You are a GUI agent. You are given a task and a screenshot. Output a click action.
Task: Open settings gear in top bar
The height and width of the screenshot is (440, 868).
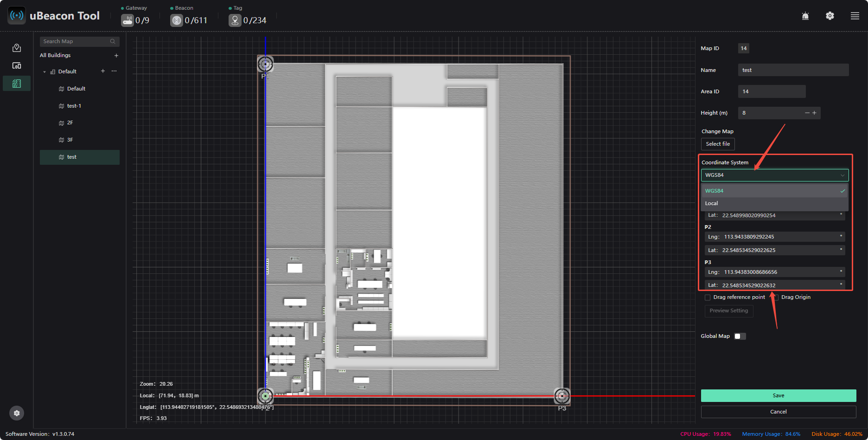coord(830,16)
